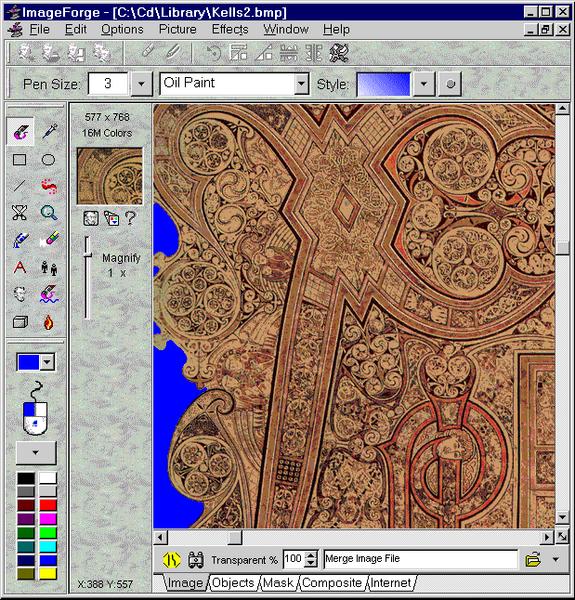Switch to the Composite tab

pos(332,583)
